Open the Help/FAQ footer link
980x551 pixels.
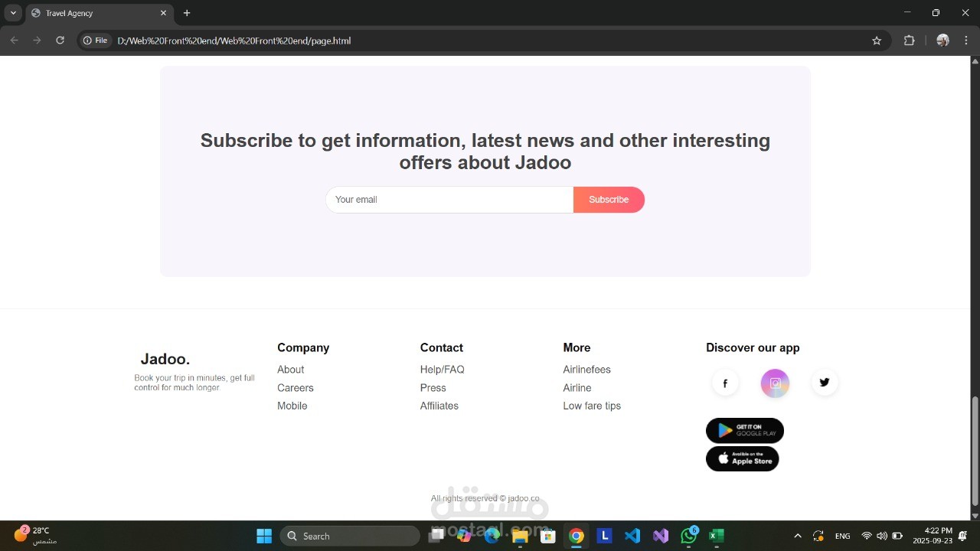coord(442,370)
